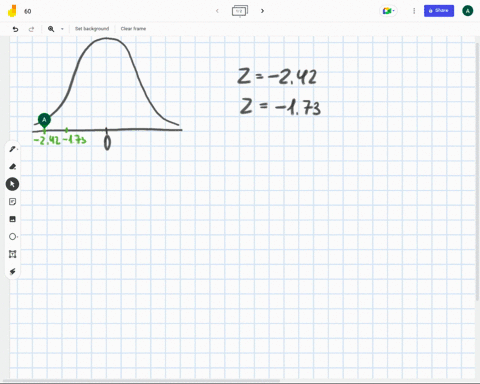Add an image to the frame

click(x=12, y=219)
